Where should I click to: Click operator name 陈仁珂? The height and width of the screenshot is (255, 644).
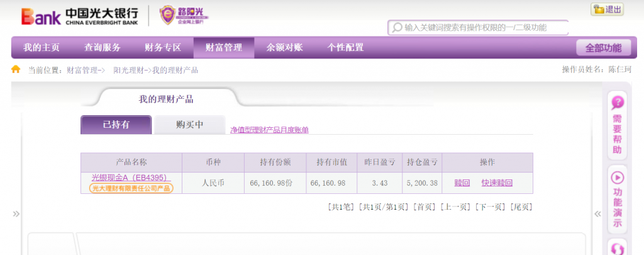tap(619, 69)
